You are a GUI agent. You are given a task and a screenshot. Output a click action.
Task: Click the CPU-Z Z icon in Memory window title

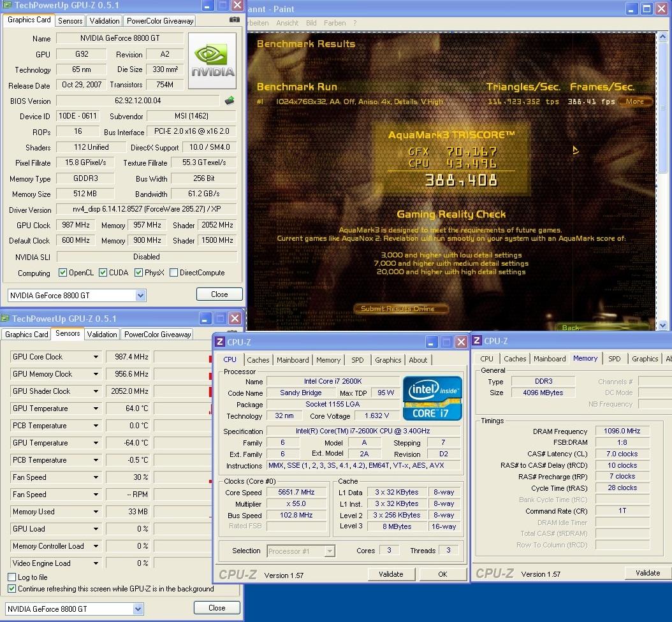click(x=476, y=340)
